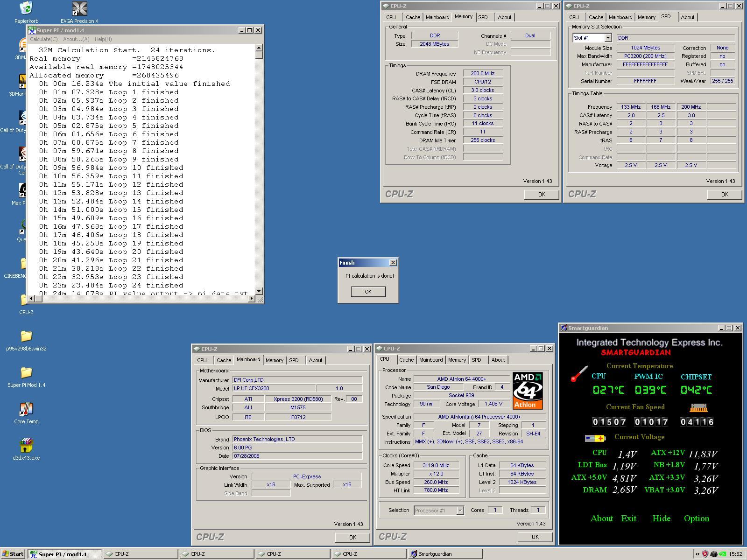Click the DRAM Frequency 260.0 MHz field
Image resolution: width=747 pixels, height=560 pixels.
tap(483, 73)
